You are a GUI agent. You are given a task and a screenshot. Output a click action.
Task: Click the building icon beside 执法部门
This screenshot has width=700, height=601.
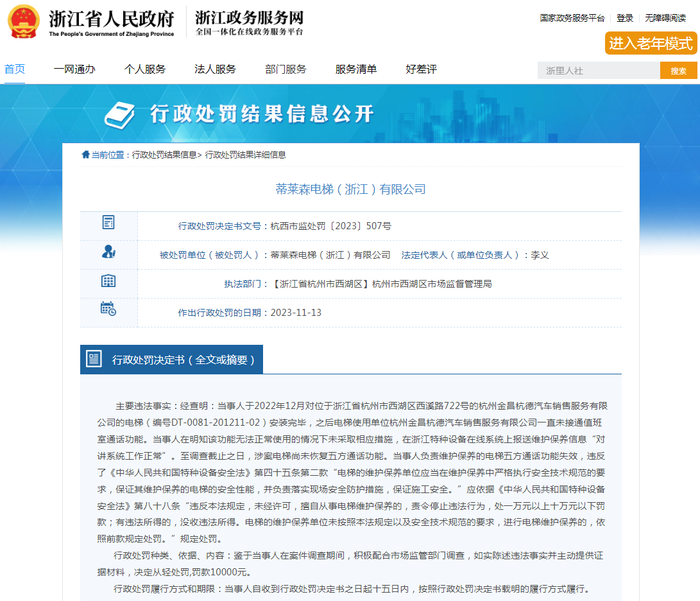point(108,281)
